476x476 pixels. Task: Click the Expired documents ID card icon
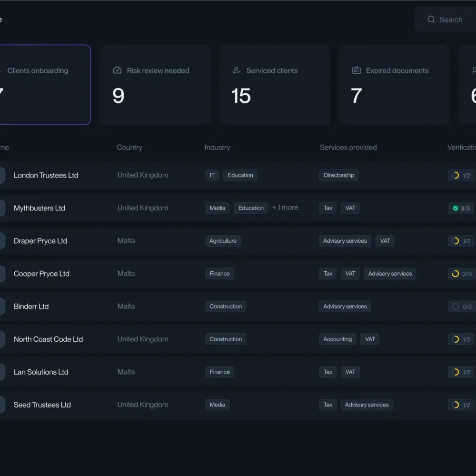[x=356, y=70]
